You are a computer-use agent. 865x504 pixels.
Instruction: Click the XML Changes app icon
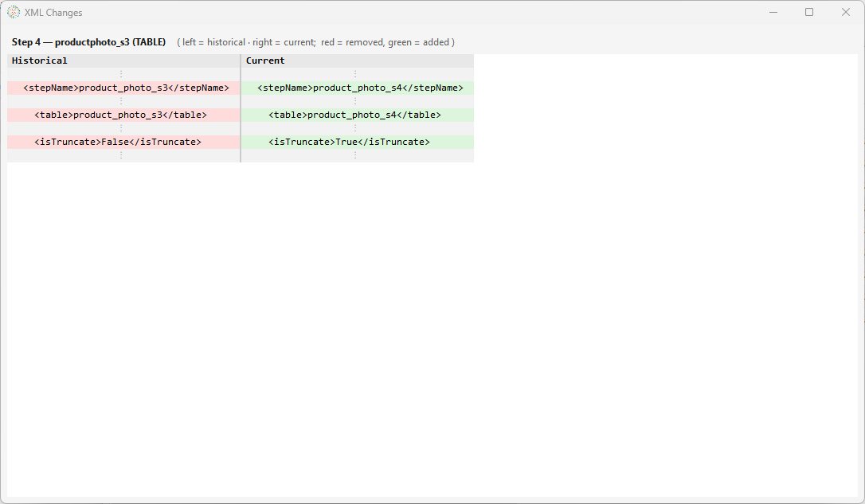pos(14,12)
